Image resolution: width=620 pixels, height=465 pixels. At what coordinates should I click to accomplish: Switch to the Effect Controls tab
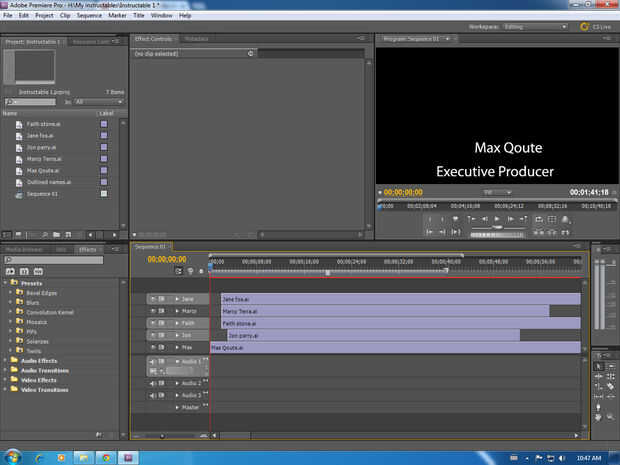[153, 39]
